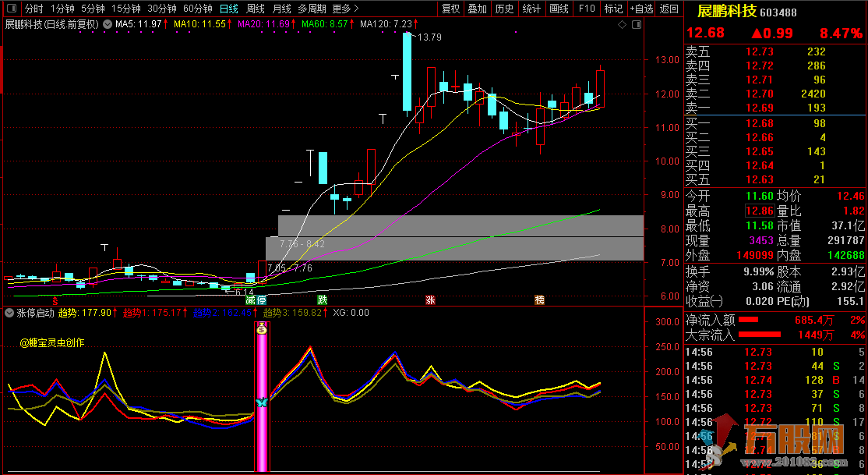This screenshot has width=868, height=475.
Task: Click the stock code 603488
Action: coord(778,12)
